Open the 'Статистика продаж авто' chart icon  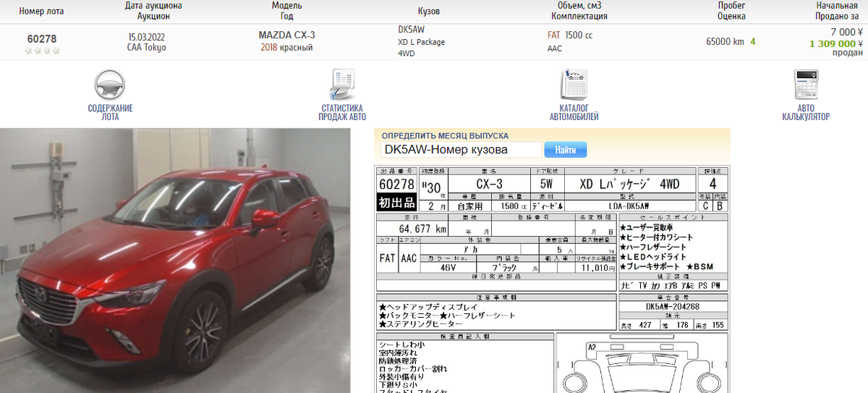pos(342,85)
